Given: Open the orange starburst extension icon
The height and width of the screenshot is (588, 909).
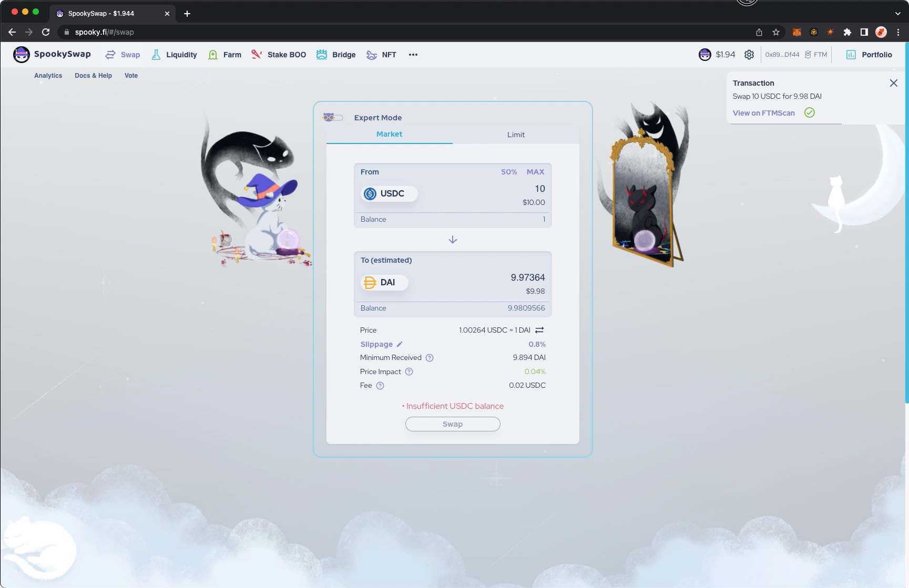Looking at the screenshot, I should (x=831, y=32).
